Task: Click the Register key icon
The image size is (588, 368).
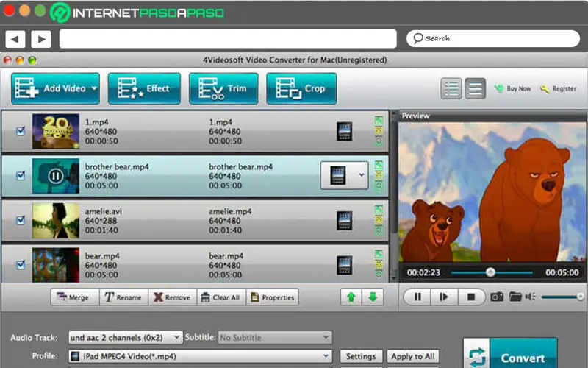Action: (545, 89)
